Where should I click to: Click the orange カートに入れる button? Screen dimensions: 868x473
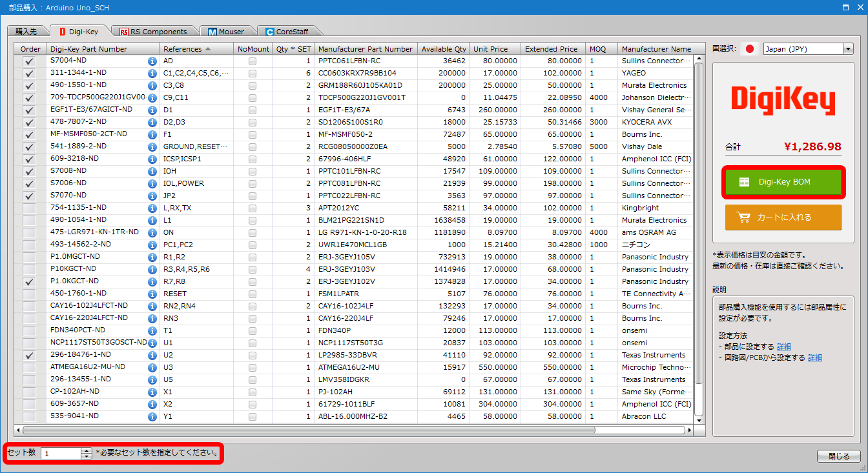tap(783, 217)
